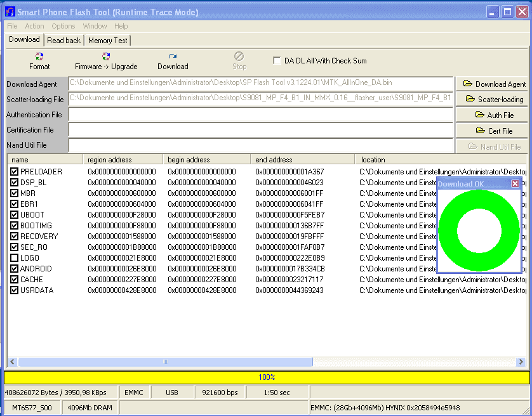Select PRELOADER end address 0x000000000001A367

[289, 172]
